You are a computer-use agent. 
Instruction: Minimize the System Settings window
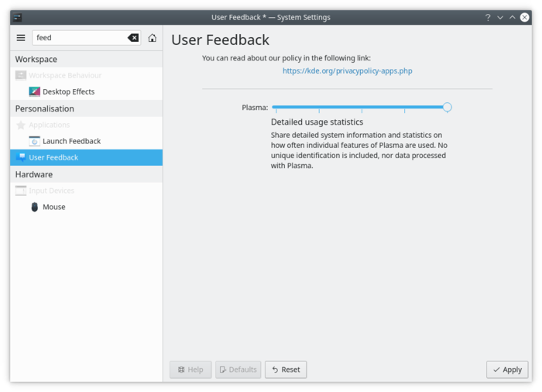click(500, 17)
